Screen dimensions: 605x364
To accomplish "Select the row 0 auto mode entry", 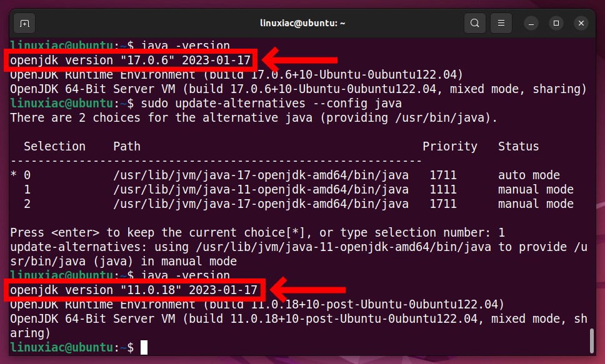I will [x=285, y=175].
